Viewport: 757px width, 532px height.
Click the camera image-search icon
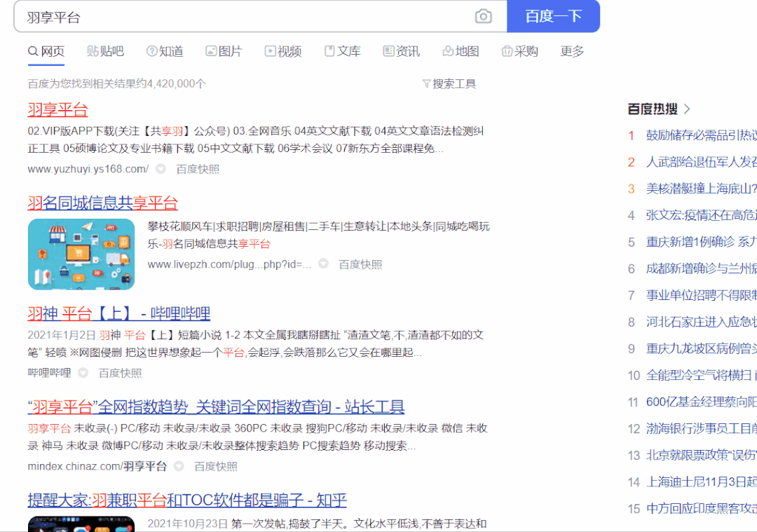click(x=483, y=16)
